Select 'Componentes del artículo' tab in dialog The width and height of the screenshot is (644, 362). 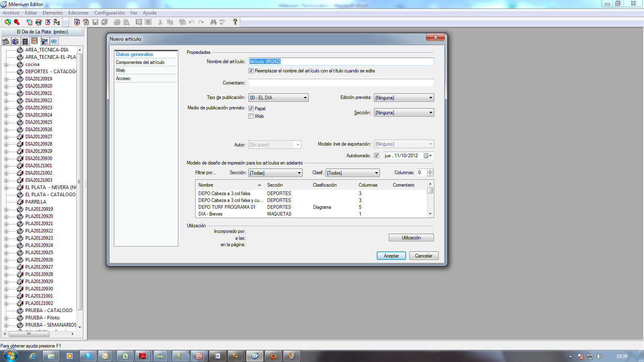(140, 62)
